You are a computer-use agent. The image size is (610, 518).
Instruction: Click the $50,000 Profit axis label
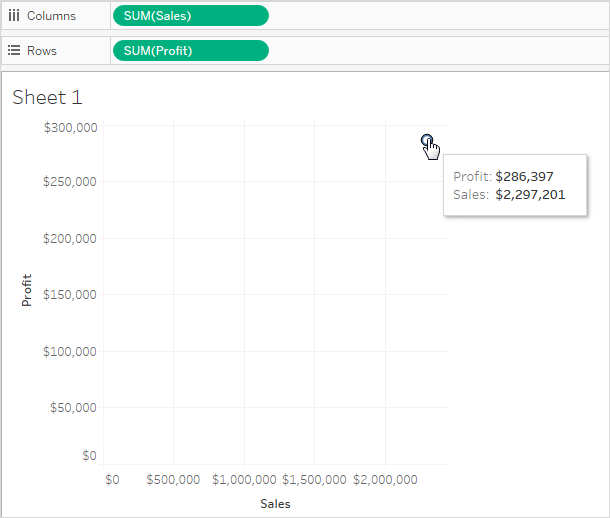[x=73, y=408]
